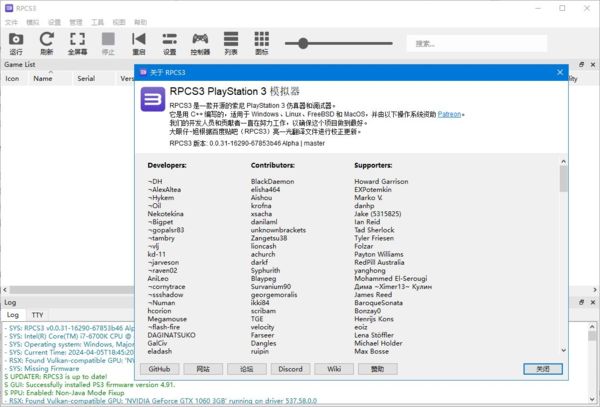Image resolution: width=600 pixels, height=407 pixels.
Task: Switch to 图标 (Grid) view icon
Action: 261,43
